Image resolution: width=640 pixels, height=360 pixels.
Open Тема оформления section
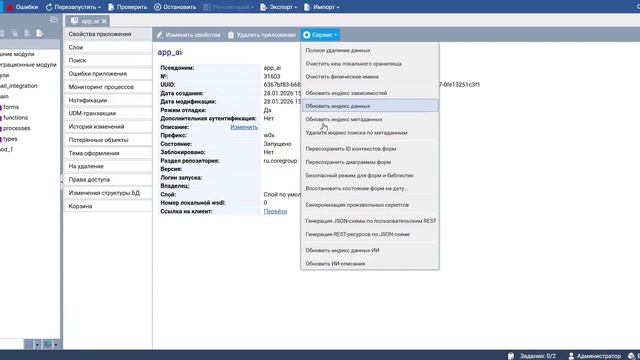pos(108,153)
